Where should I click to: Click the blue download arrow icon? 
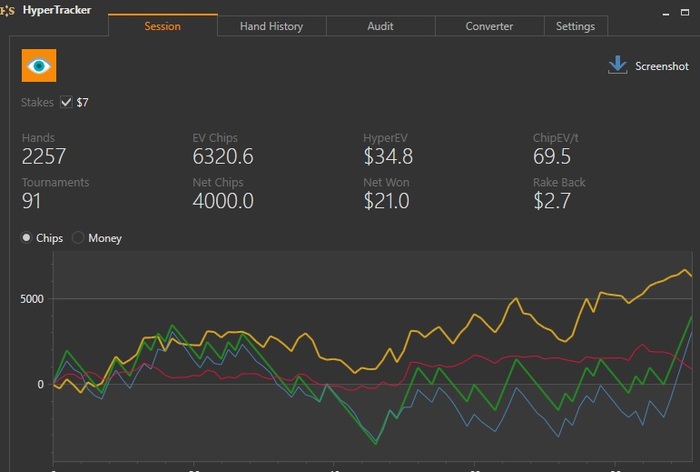pyautogui.click(x=617, y=65)
